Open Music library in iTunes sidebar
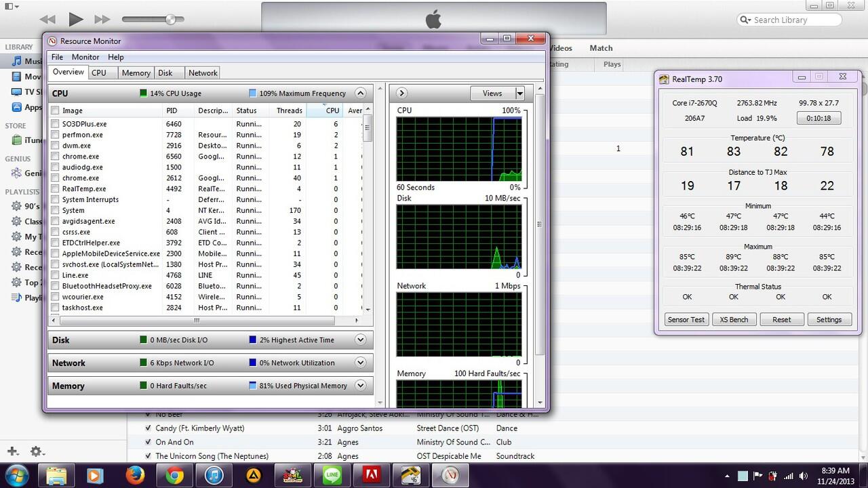Screen dimensions: 868x488 17,61
